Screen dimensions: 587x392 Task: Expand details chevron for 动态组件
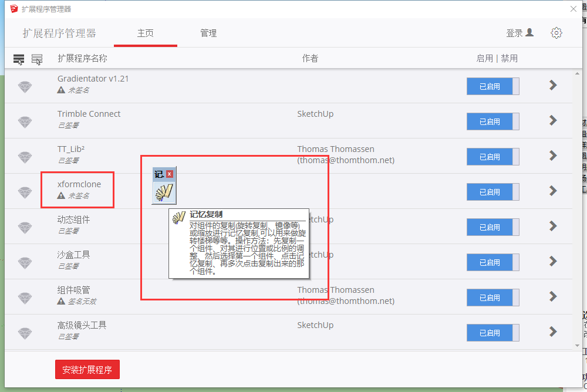click(553, 226)
